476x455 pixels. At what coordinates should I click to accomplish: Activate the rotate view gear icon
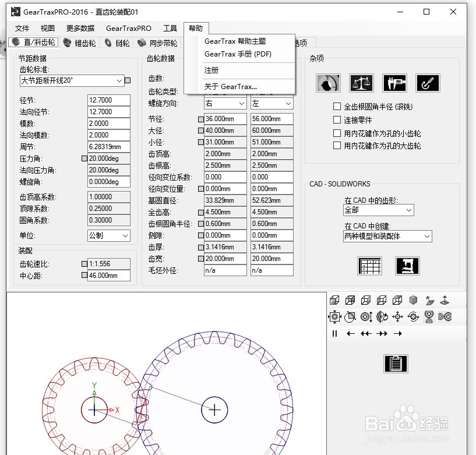pos(382,316)
